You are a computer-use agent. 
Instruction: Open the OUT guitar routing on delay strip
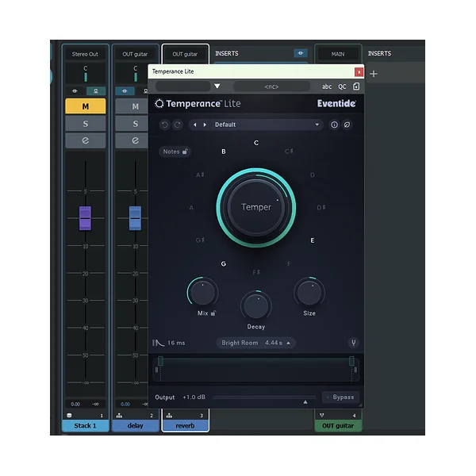click(135, 54)
